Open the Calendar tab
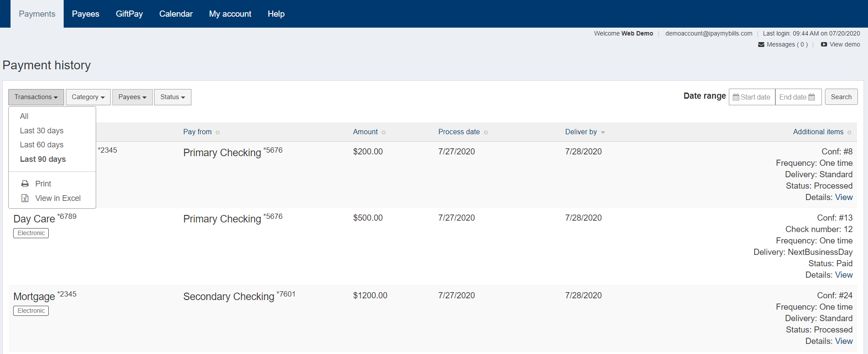868x354 pixels. pos(176,14)
